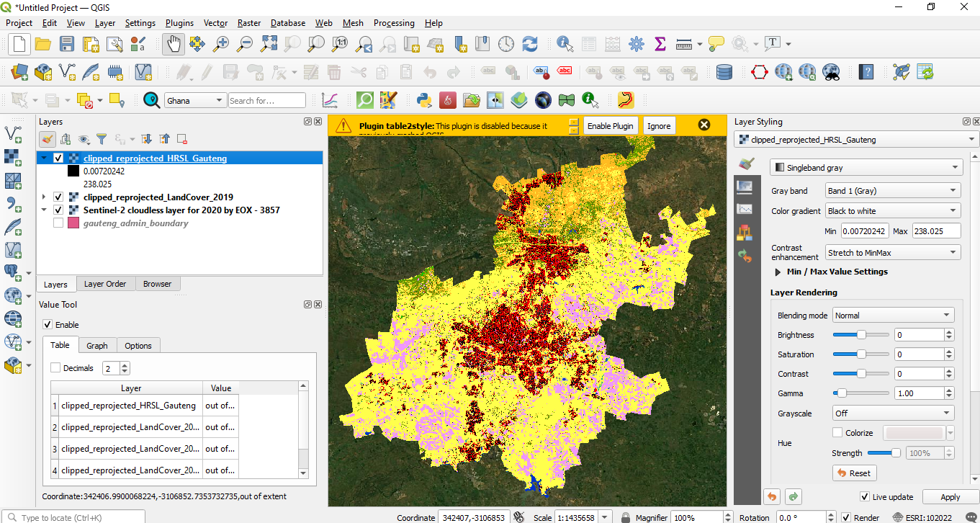980x523 pixels.
Task: Expand the clipped_reprojected_LandCover_2019 layer tree
Action: [44, 197]
